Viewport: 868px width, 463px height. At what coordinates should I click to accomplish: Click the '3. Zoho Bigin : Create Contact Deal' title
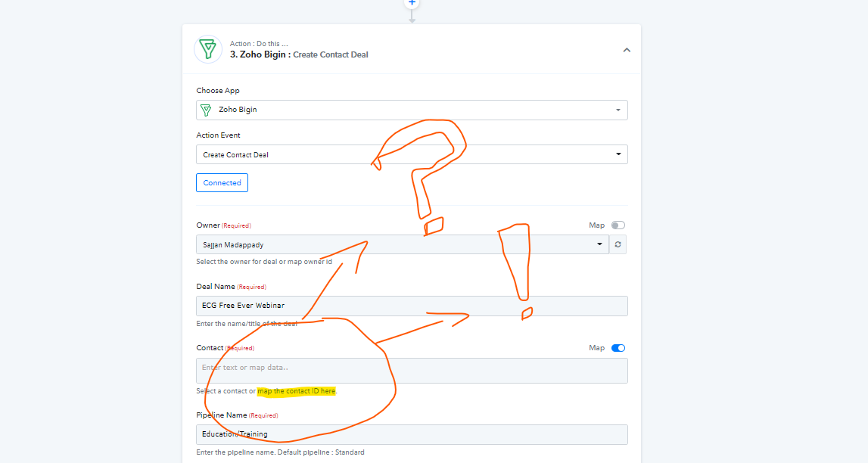[x=299, y=54]
